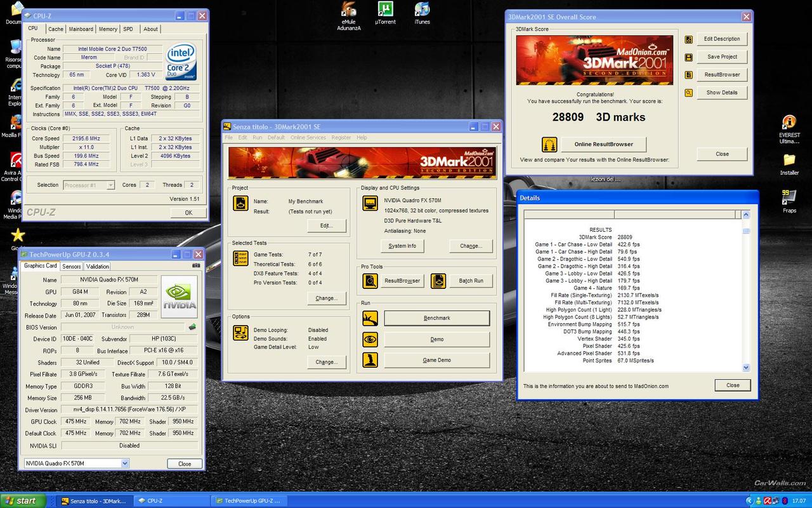The width and height of the screenshot is (812, 508).
Task: Click the Close button in GPU-Z
Action: [x=185, y=464]
